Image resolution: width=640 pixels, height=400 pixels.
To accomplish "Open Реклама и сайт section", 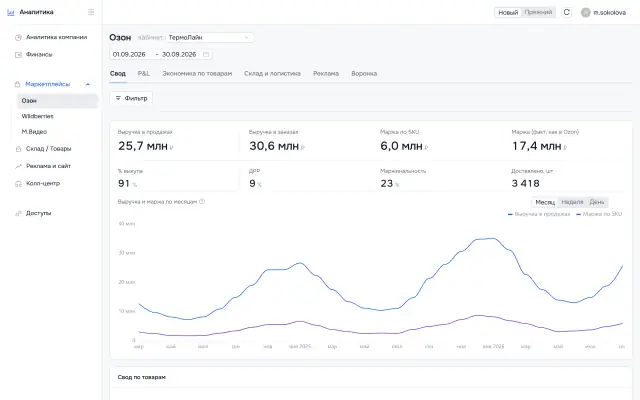I will click(48, 166).
